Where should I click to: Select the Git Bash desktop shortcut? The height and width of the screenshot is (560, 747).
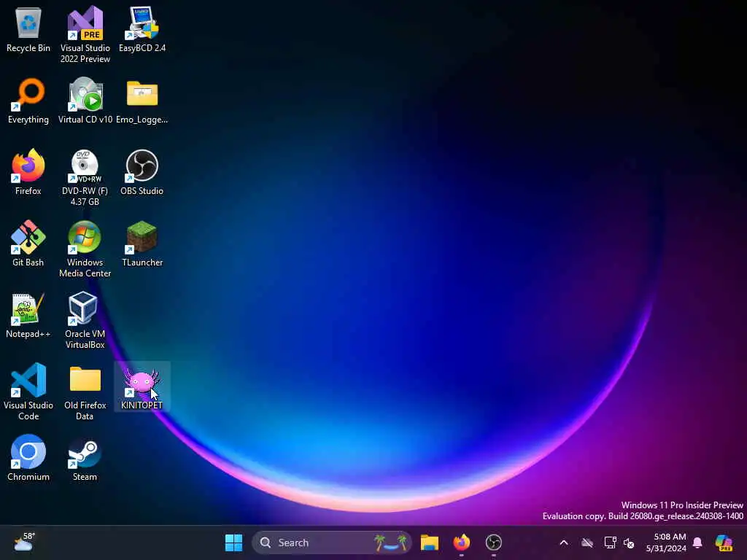pos(28,244)
